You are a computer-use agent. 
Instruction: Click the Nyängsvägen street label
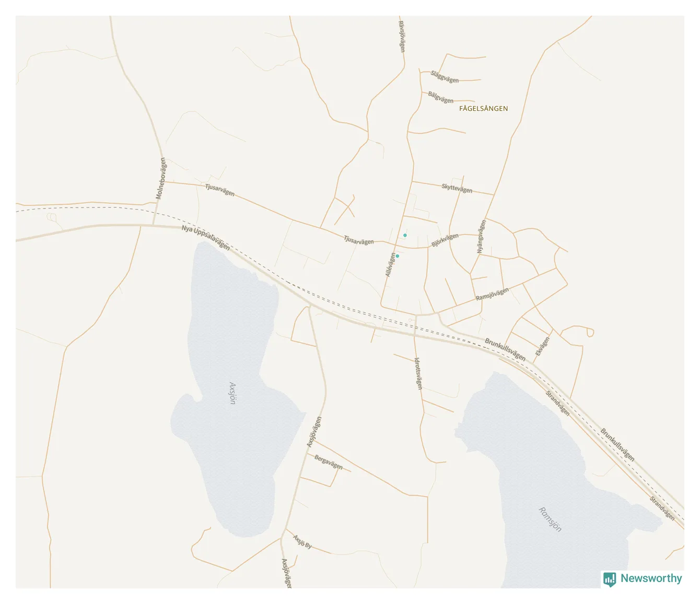point(481,237)
